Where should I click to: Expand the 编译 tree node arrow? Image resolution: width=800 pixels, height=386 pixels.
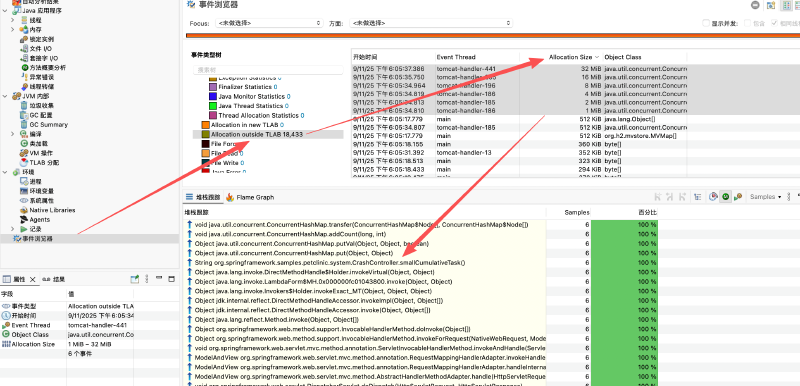click(x=13, y=134)
